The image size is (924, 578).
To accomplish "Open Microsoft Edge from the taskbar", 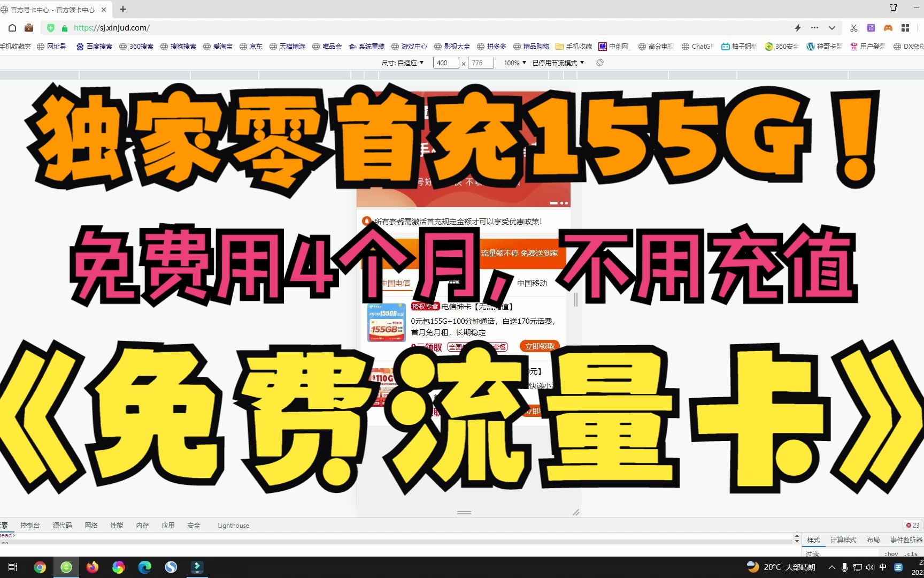I will 145,567.
